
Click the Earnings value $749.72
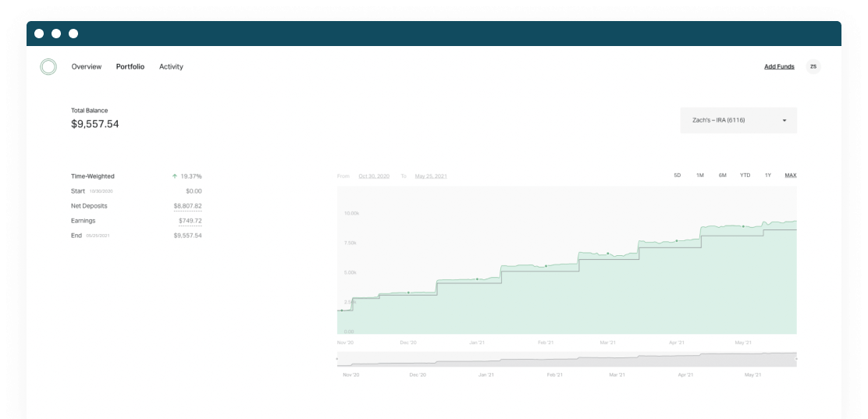tap(190, 221)
